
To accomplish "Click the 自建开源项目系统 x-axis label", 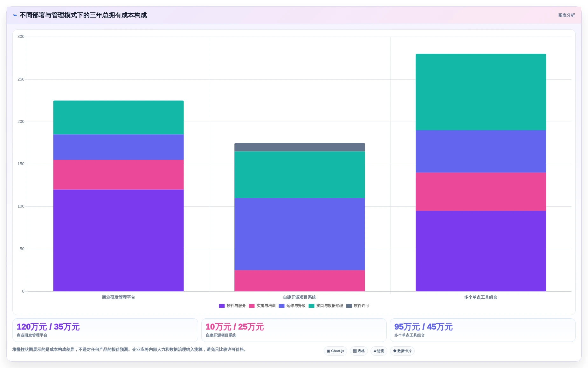I will click(300, 297).
